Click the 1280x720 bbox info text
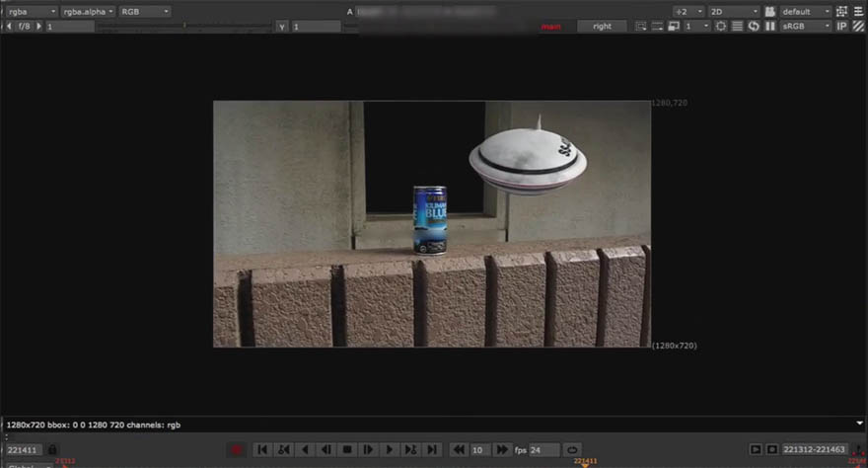 [93, 425]
